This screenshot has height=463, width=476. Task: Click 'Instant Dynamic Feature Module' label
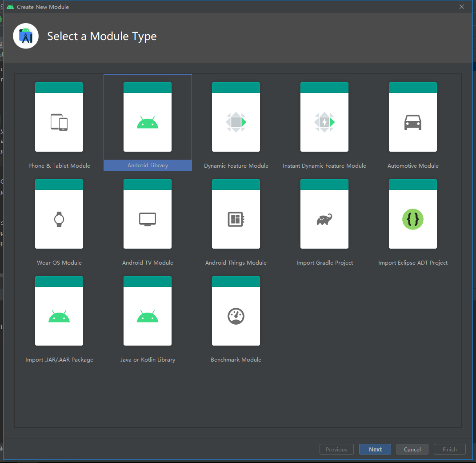(x=324, y=165)
